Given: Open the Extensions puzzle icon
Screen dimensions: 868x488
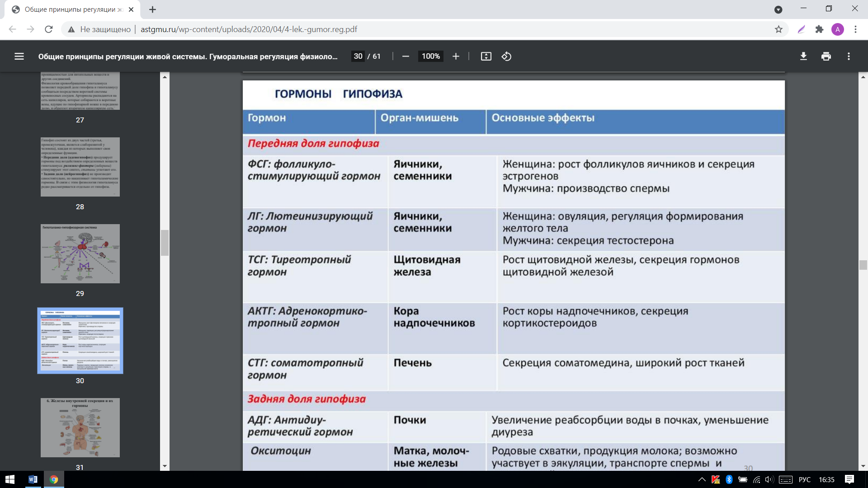Looking at the screenshot, I should [819, 29].
